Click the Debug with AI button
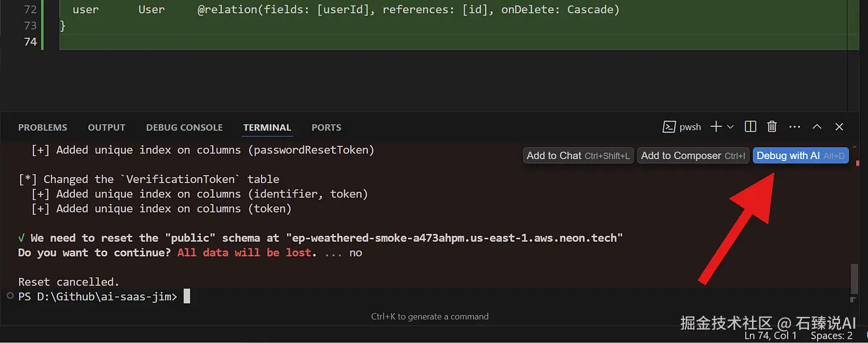 click(x=800, y=156)
